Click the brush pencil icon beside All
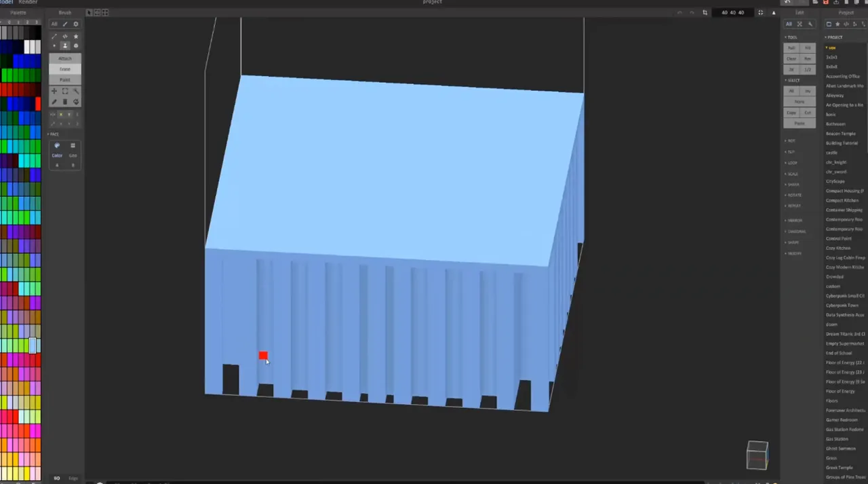Image resolution: width=868 pixels, height=484 pixels. 65,24
